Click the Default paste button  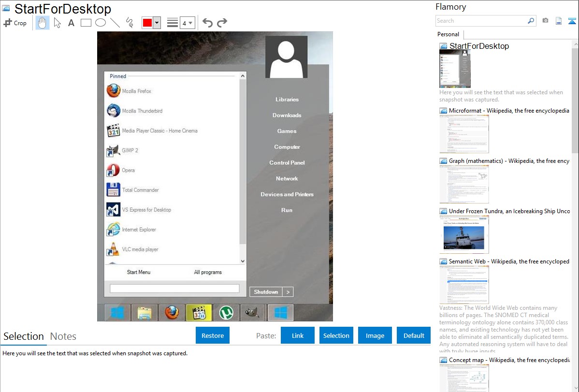click(x=414, y=335)
